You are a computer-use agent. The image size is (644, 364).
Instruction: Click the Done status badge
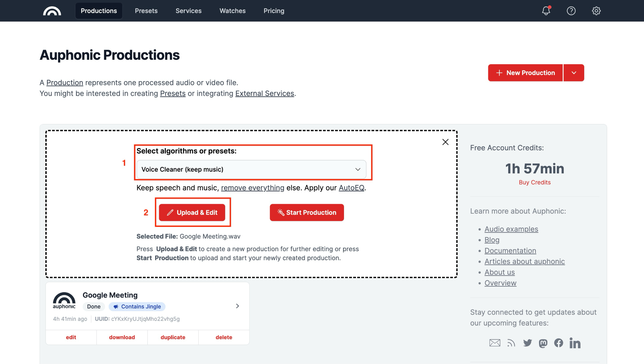click(x=94, y=306)
